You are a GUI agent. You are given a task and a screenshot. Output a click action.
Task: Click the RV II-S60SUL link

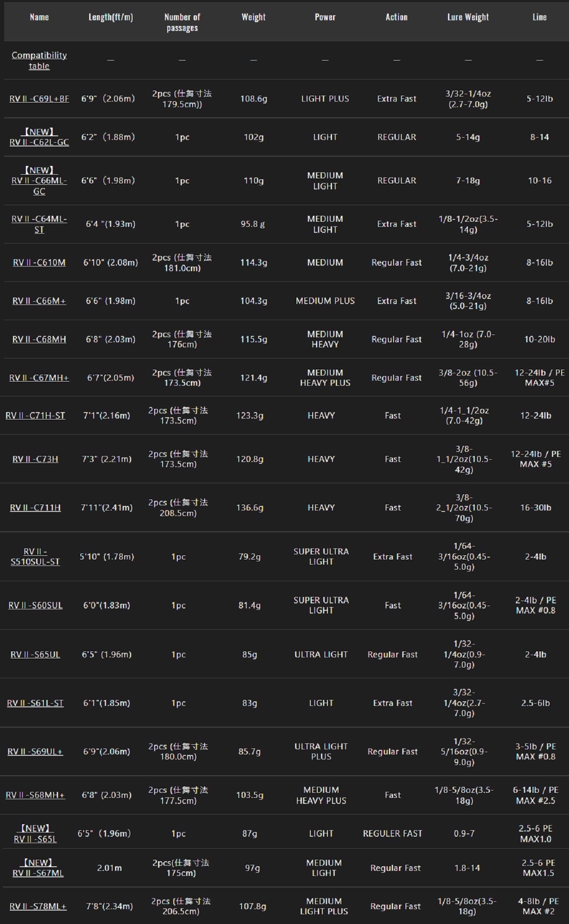point(35,605)
